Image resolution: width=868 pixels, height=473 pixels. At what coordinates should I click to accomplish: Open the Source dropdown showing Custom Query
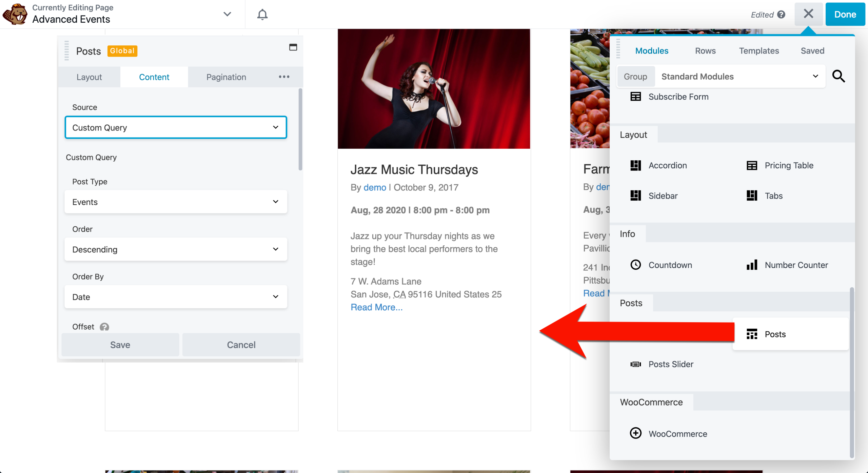point(176,127)
